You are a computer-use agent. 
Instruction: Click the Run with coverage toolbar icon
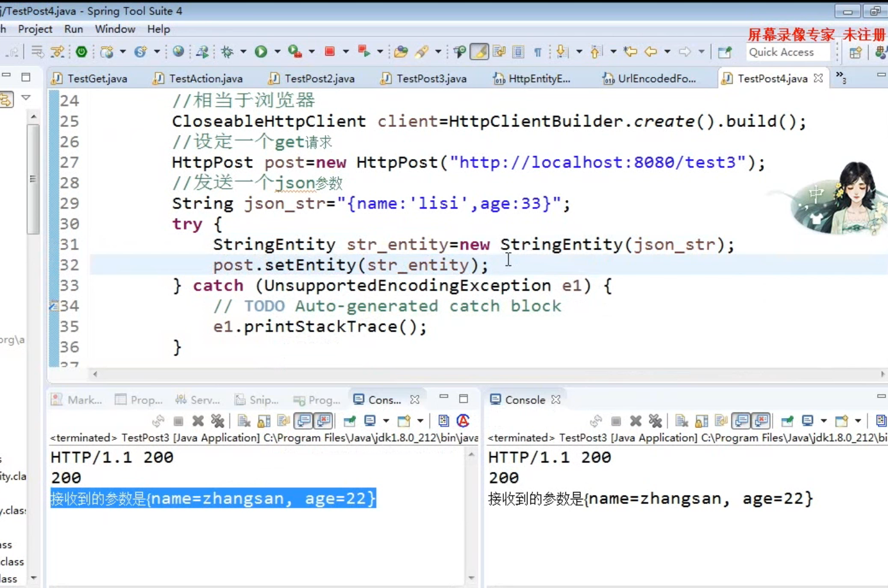click(x=295, y=52)
